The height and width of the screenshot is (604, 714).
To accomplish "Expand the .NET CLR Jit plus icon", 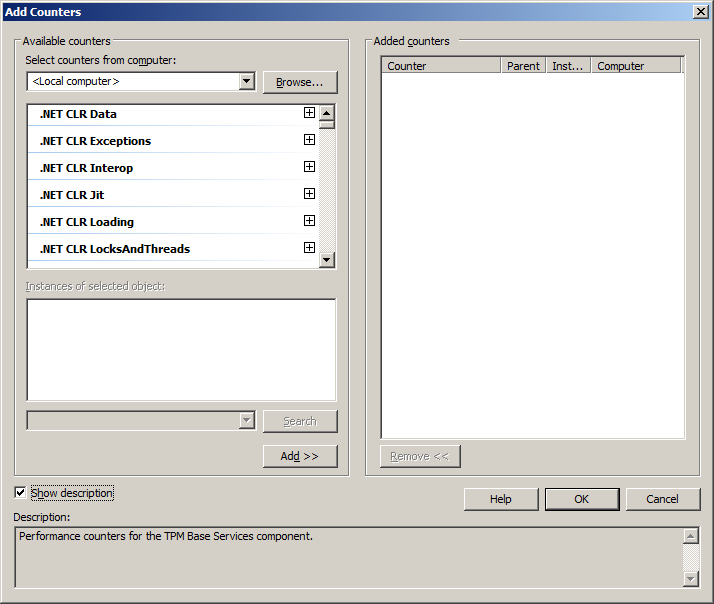I will [309, 194].
